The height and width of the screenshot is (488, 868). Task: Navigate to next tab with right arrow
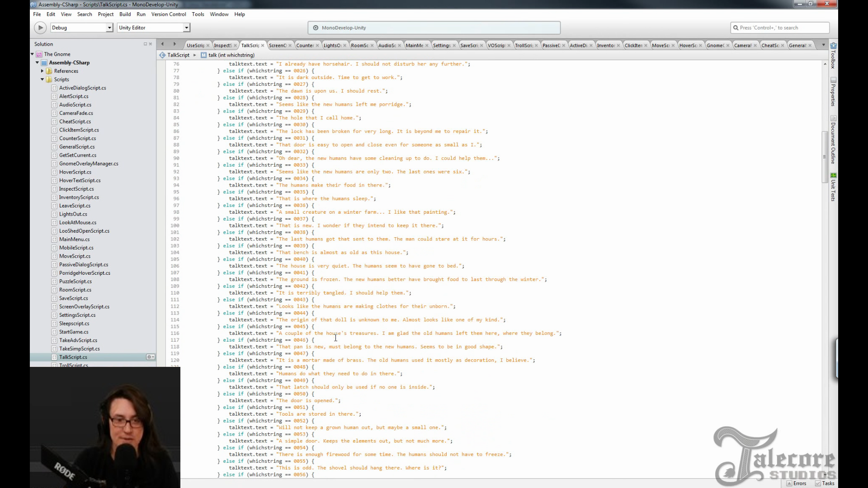(175, 44)
